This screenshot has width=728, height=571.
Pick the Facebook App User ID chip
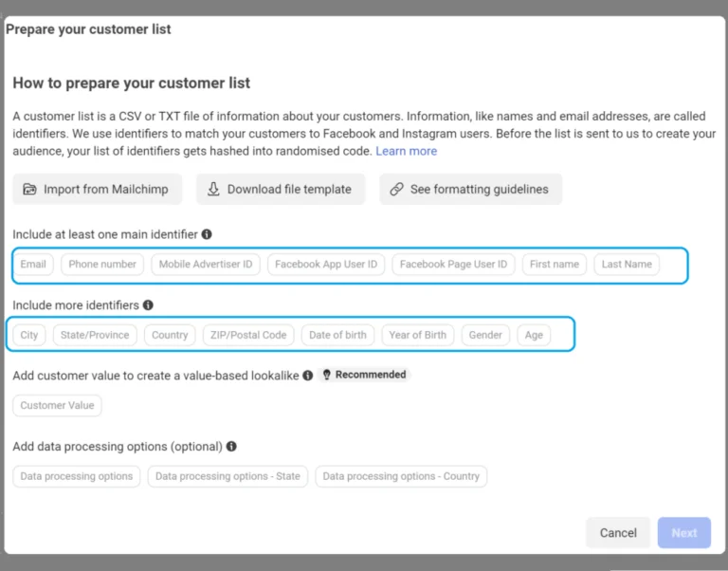326,265
